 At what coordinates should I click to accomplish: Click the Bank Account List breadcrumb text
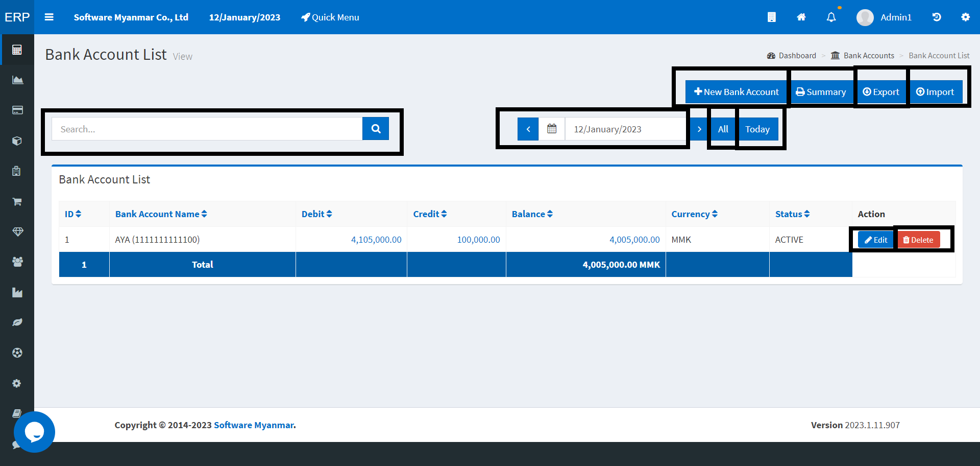coord(939,55)
